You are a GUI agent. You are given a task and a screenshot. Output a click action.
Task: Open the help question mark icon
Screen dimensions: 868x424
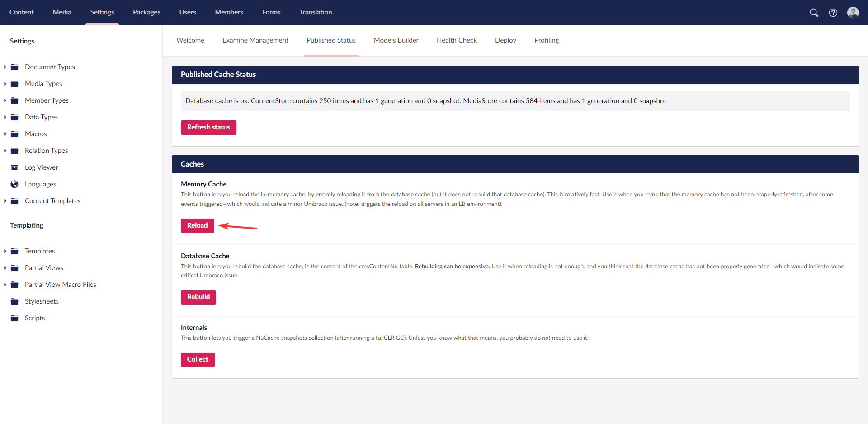coord(833,13)
